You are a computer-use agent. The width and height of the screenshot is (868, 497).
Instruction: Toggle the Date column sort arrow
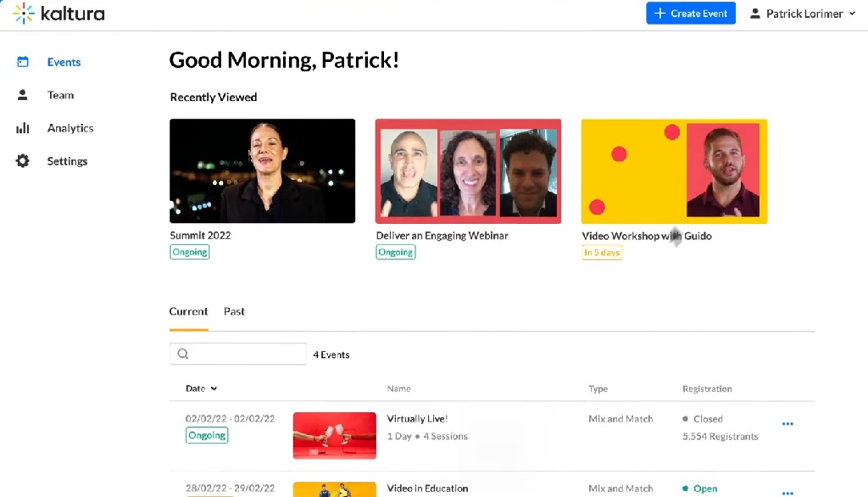(x=214, y=388)
